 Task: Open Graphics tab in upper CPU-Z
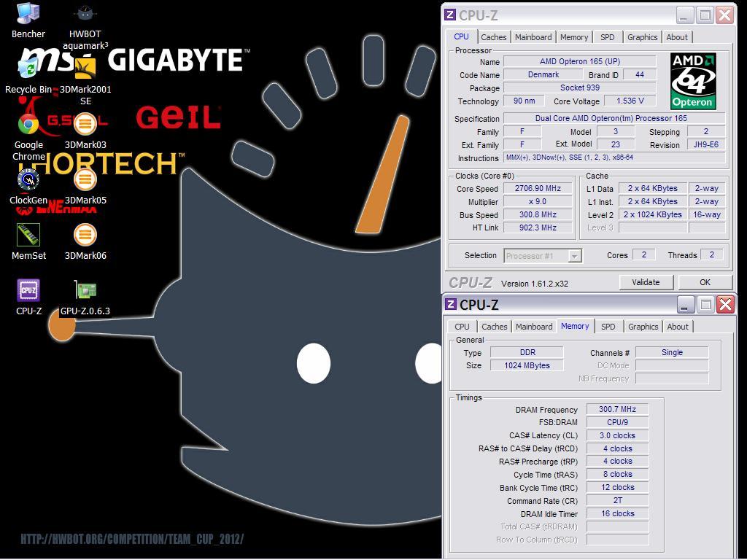coord(642,37)
